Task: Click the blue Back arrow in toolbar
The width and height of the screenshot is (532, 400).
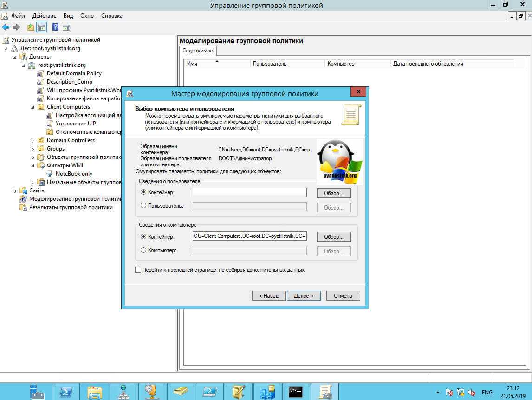Action: click(x=6, y=27)
